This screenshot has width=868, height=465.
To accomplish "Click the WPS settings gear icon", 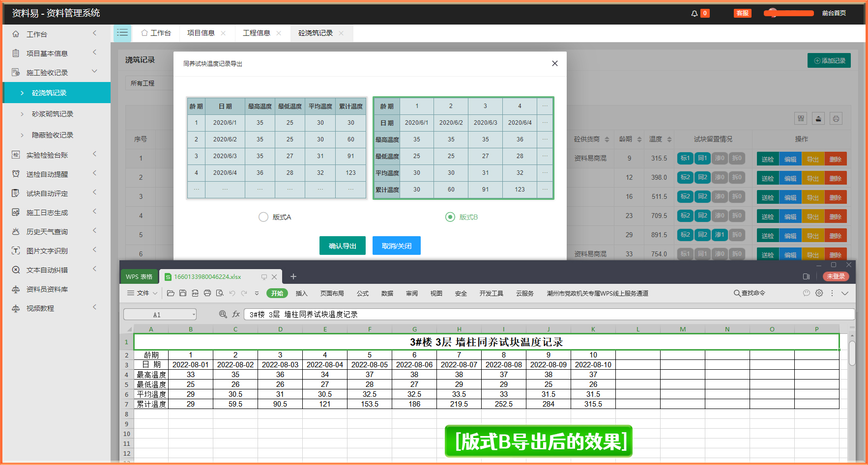I will [819, 293].
